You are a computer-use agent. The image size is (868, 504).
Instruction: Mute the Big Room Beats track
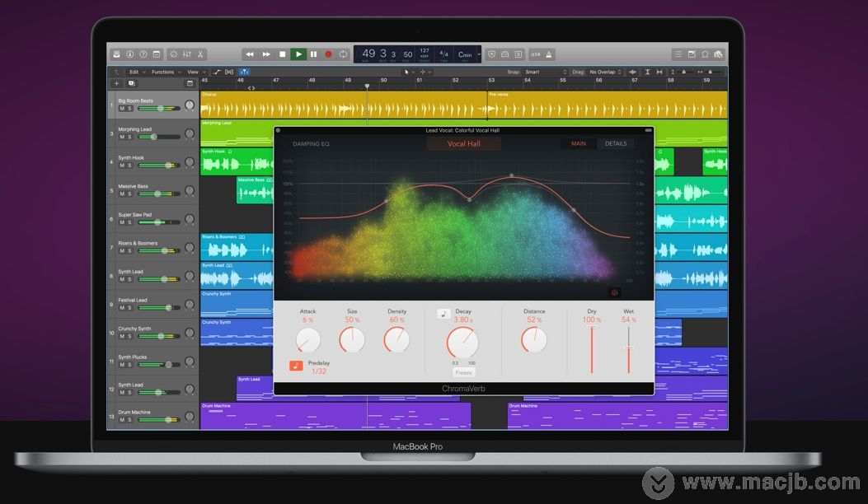click(x=122, y=109)
